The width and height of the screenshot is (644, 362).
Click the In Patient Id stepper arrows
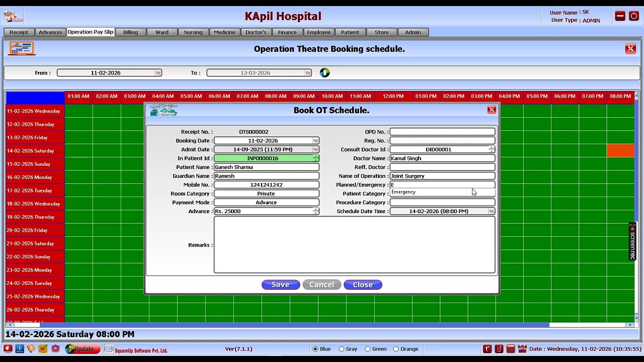tap(315, 158)
